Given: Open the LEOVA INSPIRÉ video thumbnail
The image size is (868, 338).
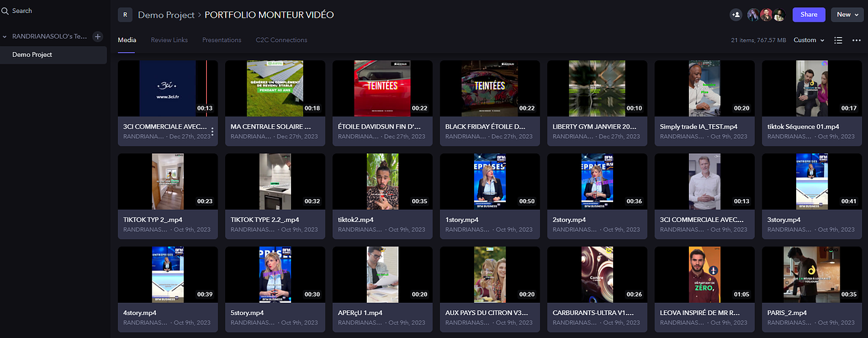Looking at the screenshot, I should [x=704, y=274].
